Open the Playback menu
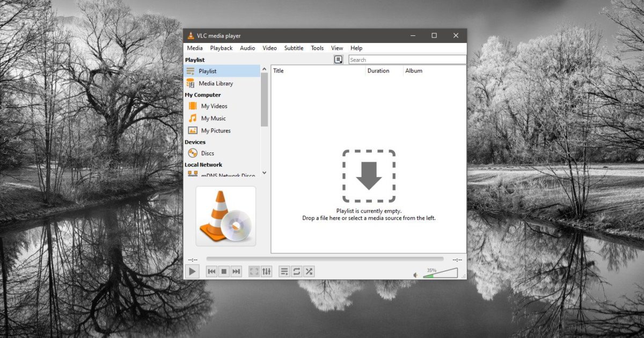 point(221,48)
